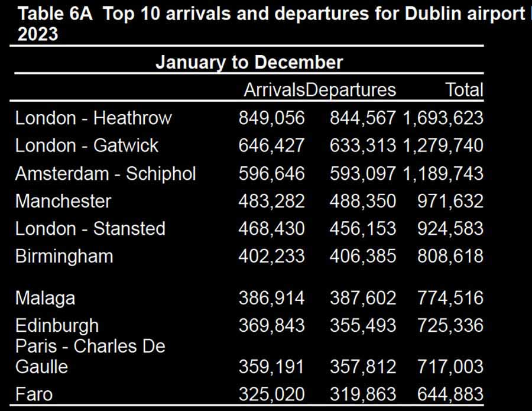Click Heathrow total value 1,693,623
532x411 pixels.
point(443,118)
